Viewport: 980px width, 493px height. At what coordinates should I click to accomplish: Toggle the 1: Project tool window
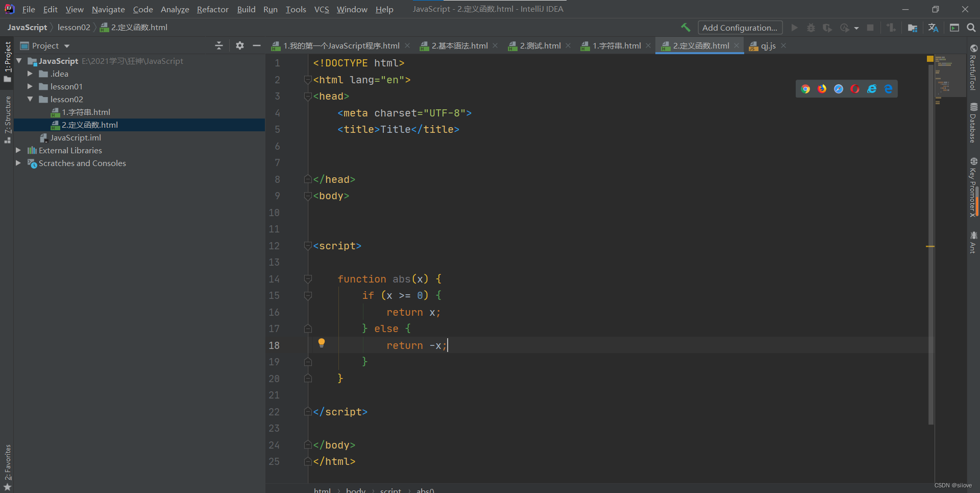7,61
